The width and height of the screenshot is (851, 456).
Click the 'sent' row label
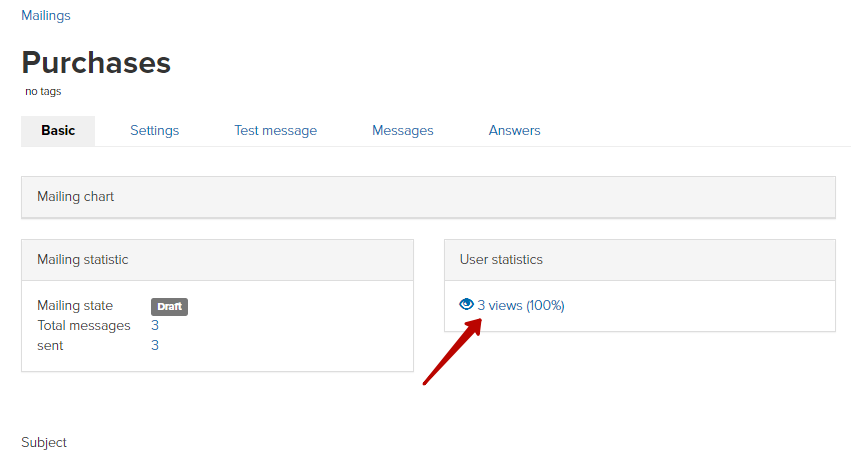click(50, 346)
